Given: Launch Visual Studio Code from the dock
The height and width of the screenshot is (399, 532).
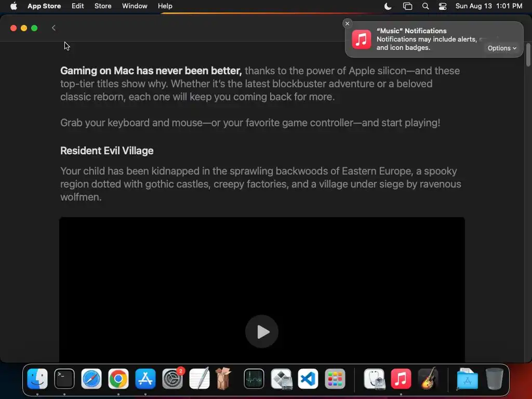Looking at the screenshot, I should click(x=308, y=379).
